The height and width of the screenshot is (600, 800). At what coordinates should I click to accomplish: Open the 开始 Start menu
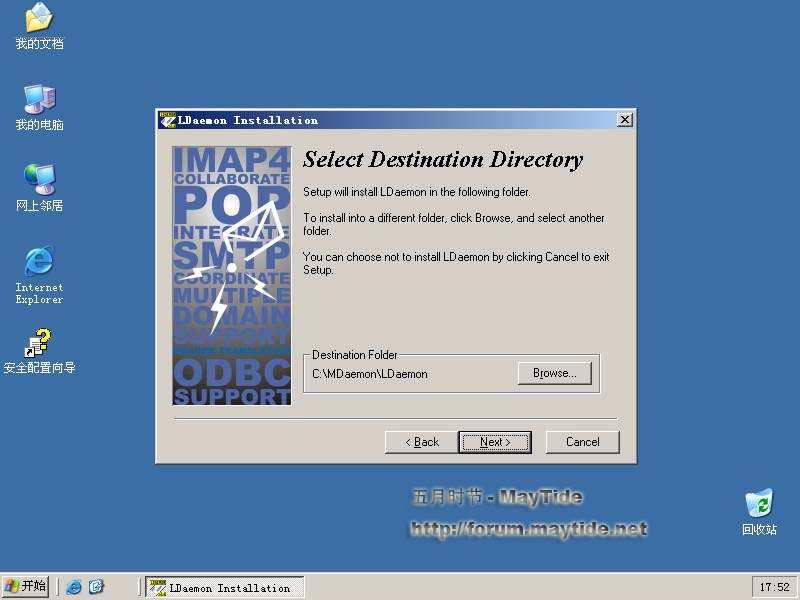tap(26, 587)
